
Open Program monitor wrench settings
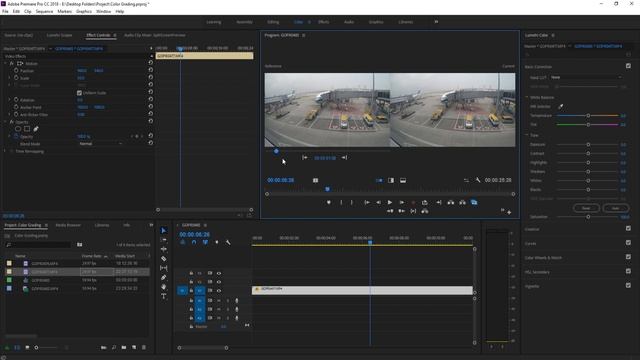(478, 180)
